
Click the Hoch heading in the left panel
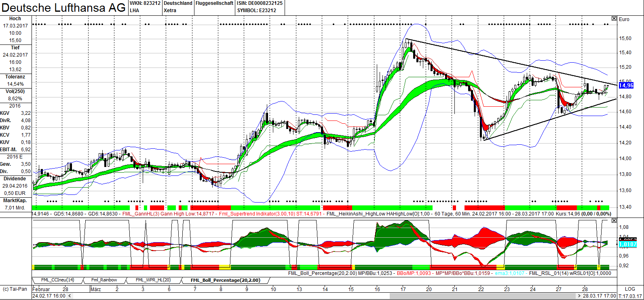15,19
